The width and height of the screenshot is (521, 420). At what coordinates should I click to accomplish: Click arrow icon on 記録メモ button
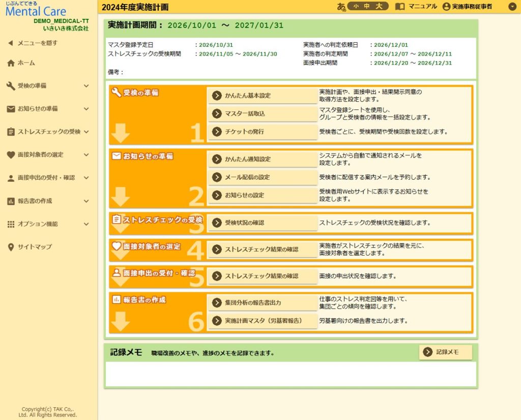[427, 352]
